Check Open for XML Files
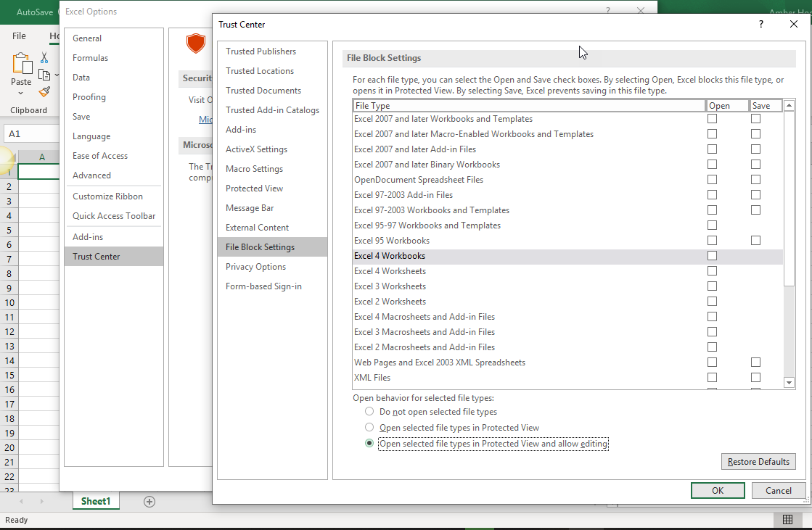This screenshot has height=530, width=812. pyautogui.click(x=712, y=377)
